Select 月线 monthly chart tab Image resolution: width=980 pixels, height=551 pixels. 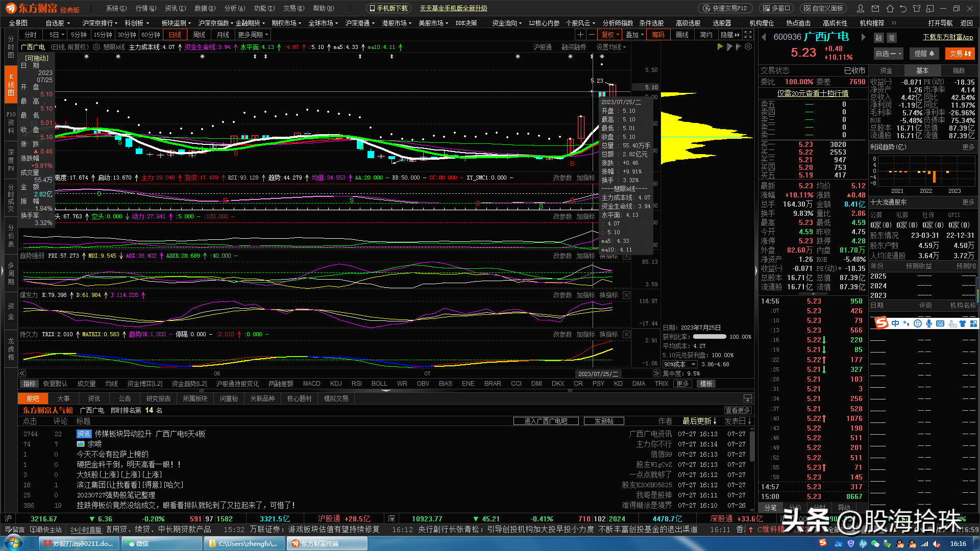point(223,35)
